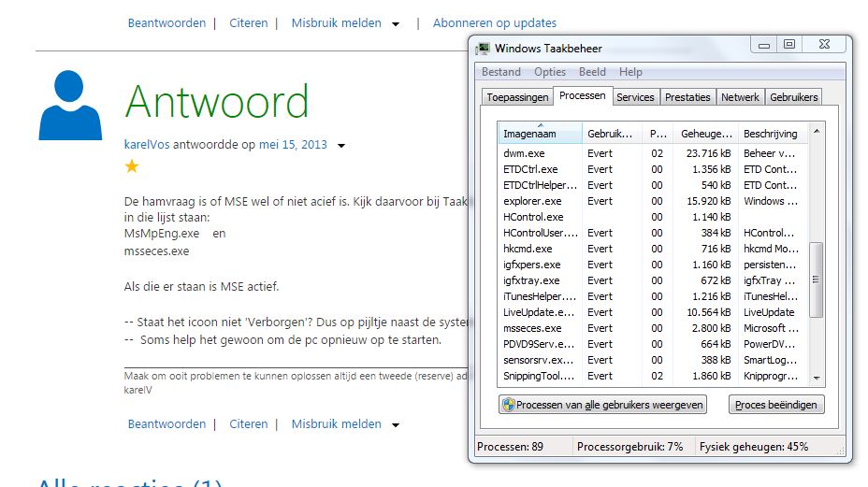Image resolution: width=868 pixels, height=487 pixels.
Task: Select the iTunesHelper.... process row
Action: coord(653,296)
